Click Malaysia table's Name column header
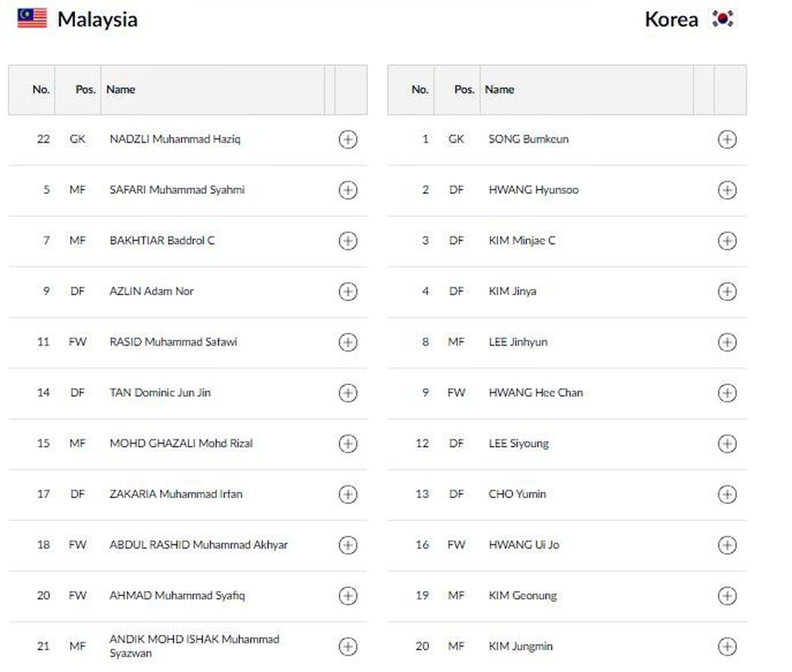 [121, 90]
